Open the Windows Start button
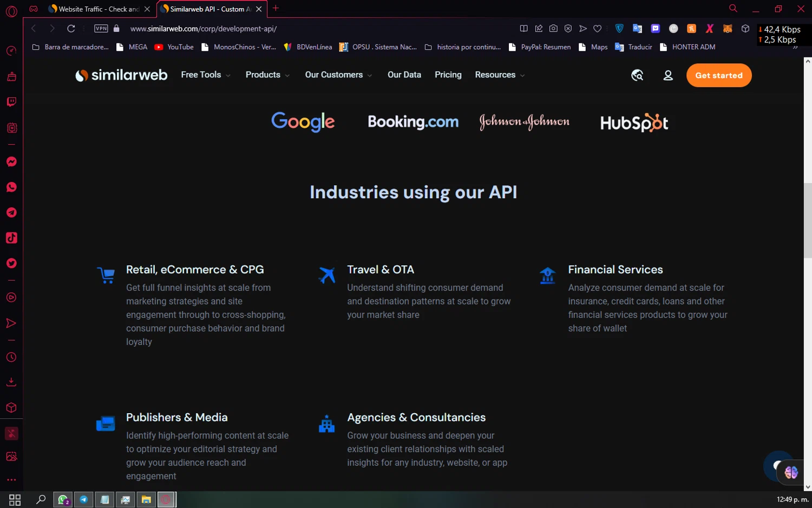 15,500
